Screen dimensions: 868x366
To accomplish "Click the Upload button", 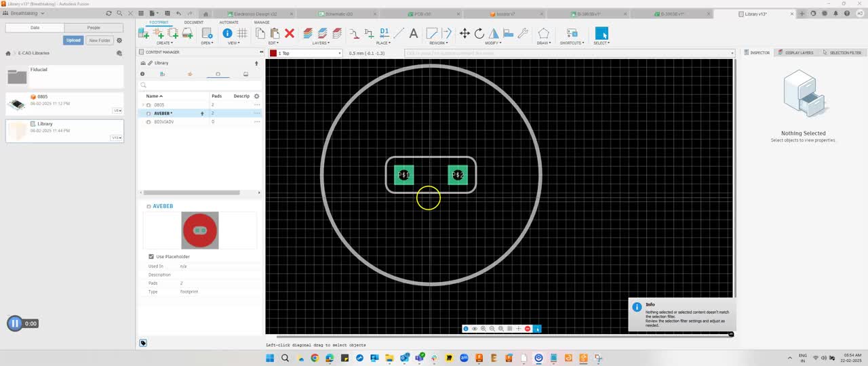I will [x=73, y=40].
